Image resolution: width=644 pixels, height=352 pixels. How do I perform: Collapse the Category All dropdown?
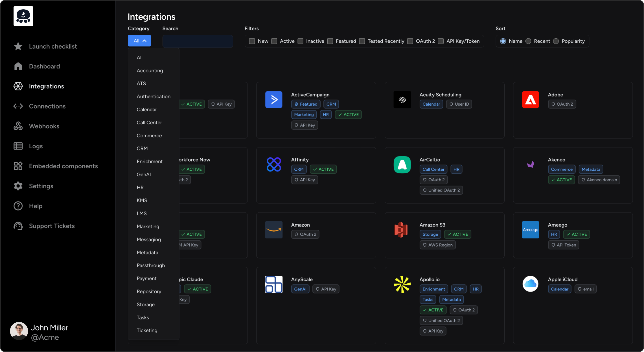coord(139,40)
